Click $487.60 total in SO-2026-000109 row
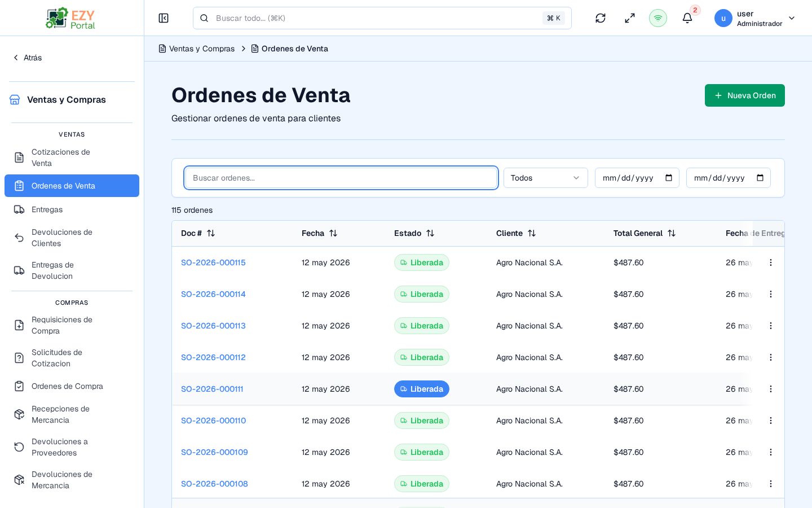The image size is (812, 508). 629,452
